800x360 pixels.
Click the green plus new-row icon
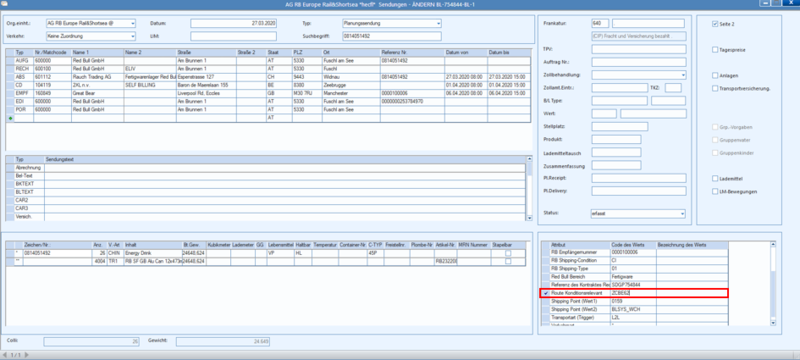10,118
